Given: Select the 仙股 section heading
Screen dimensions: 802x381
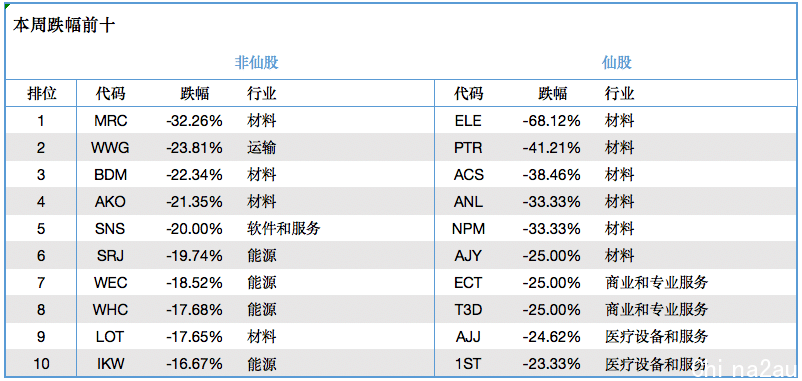Looking at the screenshot, I should (x=617, y=62).
